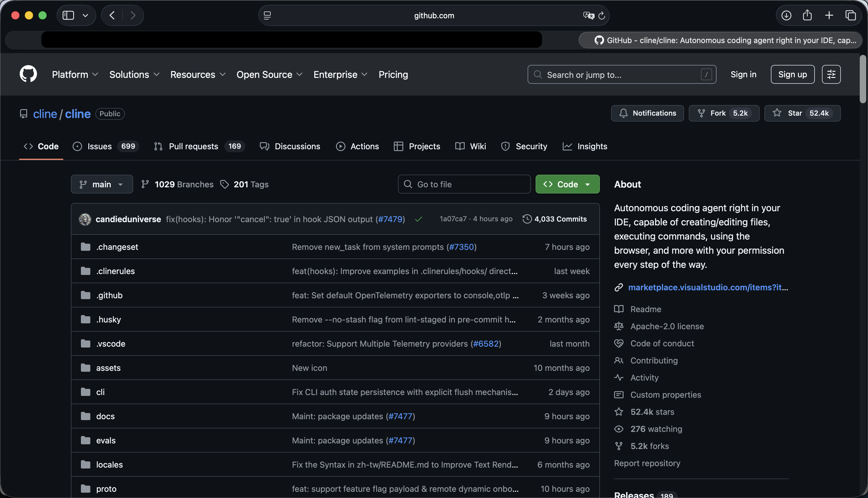Expand the Platform navigation menu
The width and height of the screenshot is (868, 498).
click(75, 75)
